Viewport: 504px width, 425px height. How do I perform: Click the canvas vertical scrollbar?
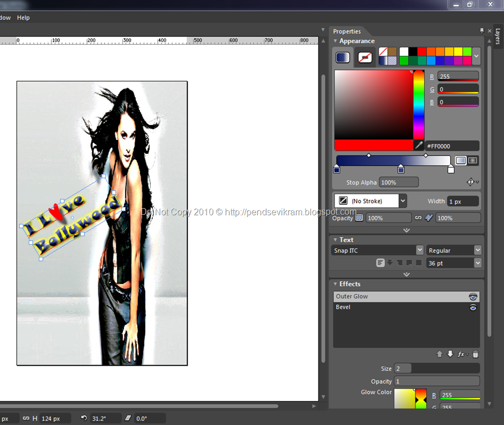pos(323,219)
